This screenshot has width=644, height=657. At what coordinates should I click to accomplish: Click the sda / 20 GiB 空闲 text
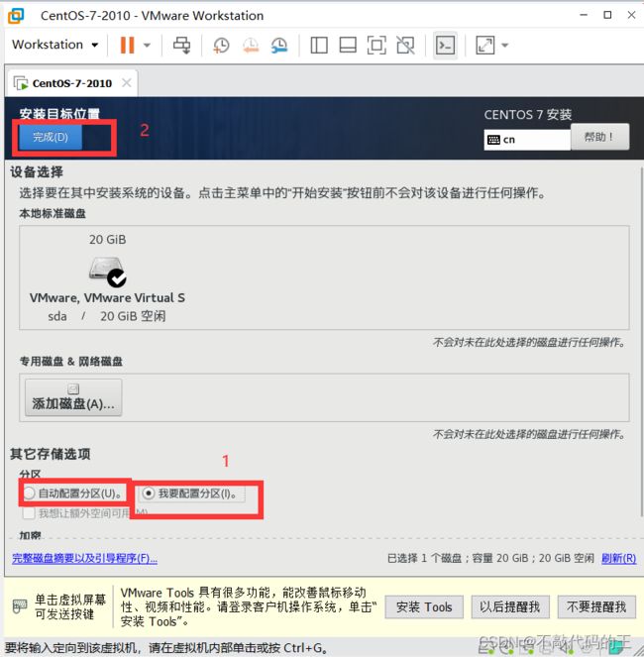pyautogui.click(x=106, y=316)
